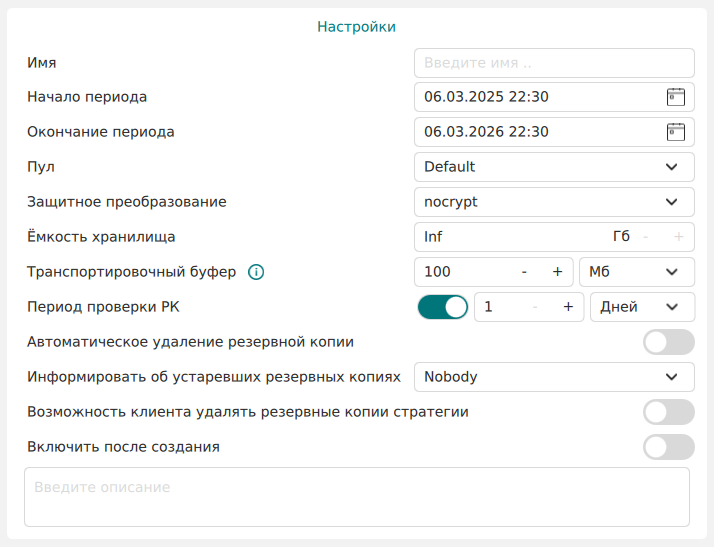Increase Транспортировочный буфер value with plus
This screenshot has height=547, width=714.
[x=557, y=272]
